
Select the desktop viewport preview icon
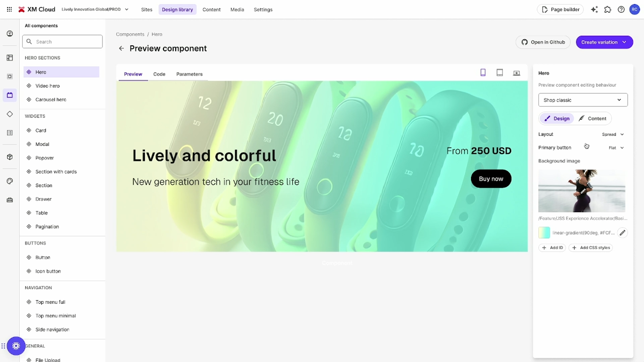point(517,73)
